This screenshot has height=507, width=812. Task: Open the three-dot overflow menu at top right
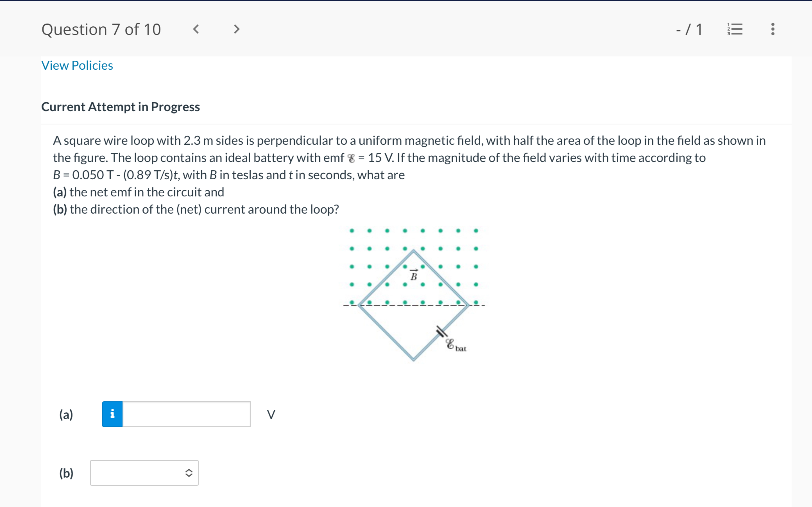click(x=773, y=29)
